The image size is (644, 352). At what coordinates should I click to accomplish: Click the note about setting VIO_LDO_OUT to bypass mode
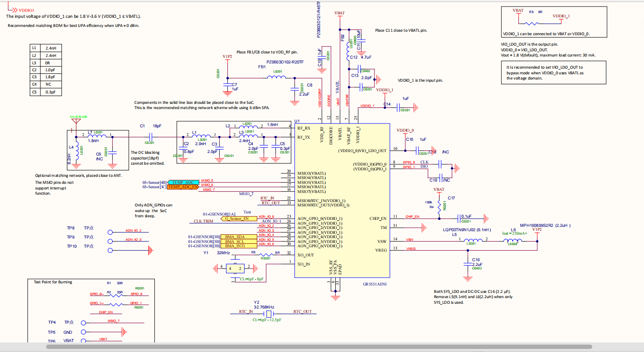[545, 73]
